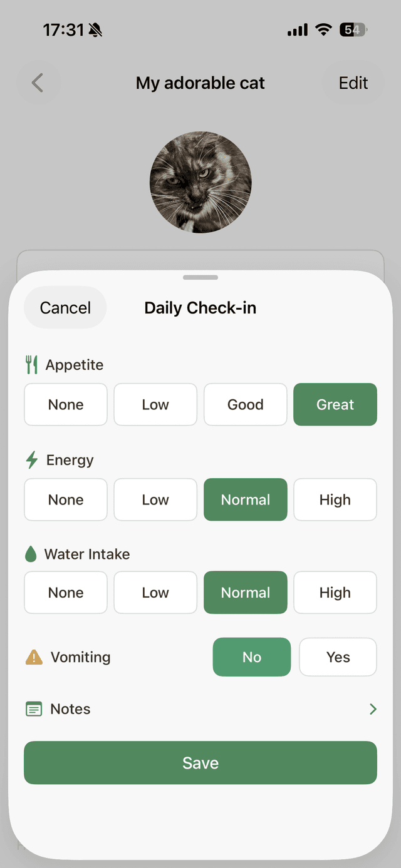The image size is (401, 868).
Task: Choose Low for Water Intake
Action: tap(155, 592)
